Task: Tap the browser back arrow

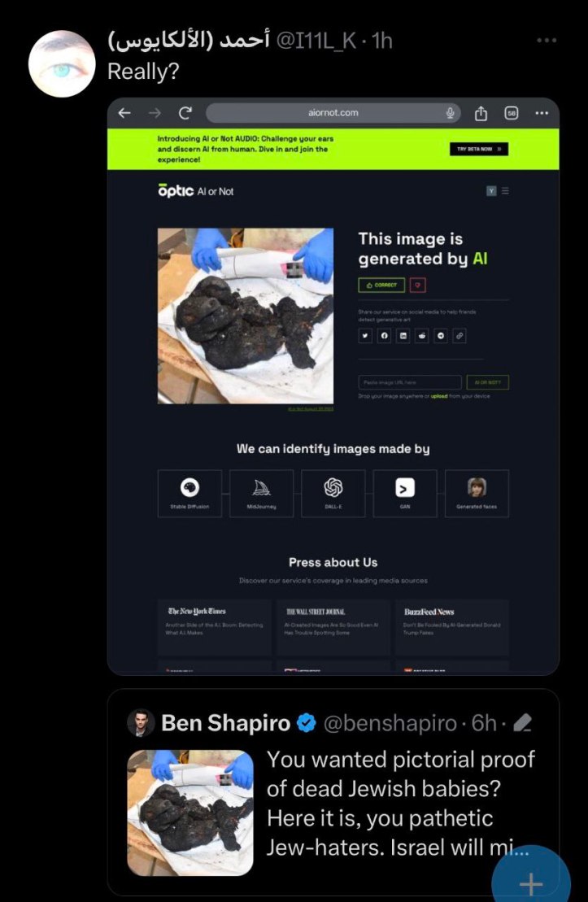Action: coord(125,113)
